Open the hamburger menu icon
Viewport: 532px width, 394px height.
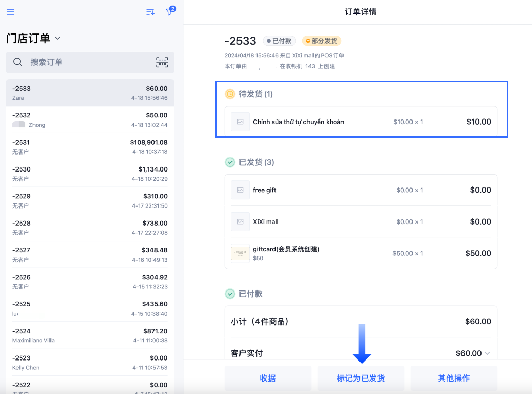click(x=10, y=12)
